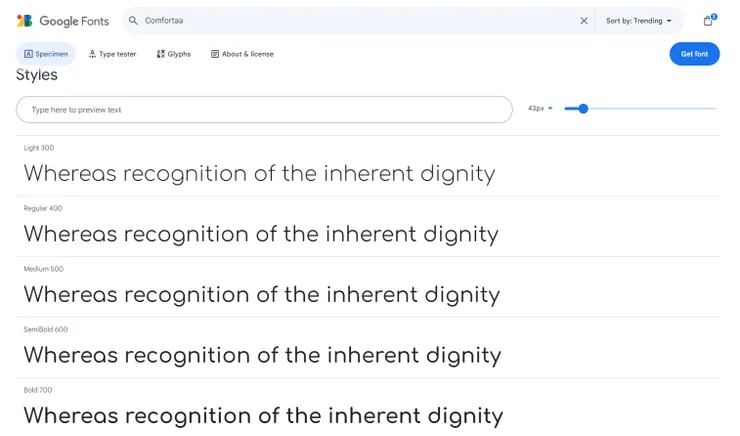740x436 pixels.
Task: Open the shopping bag icon
Action: (x=708, y=20)
